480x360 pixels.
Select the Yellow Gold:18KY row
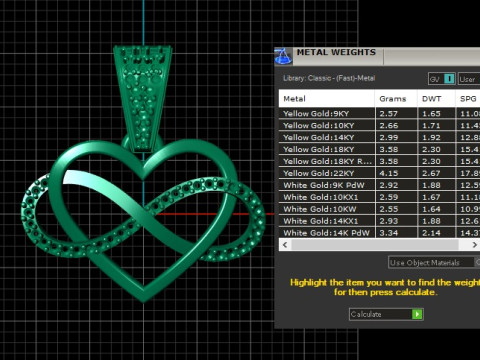379,149
